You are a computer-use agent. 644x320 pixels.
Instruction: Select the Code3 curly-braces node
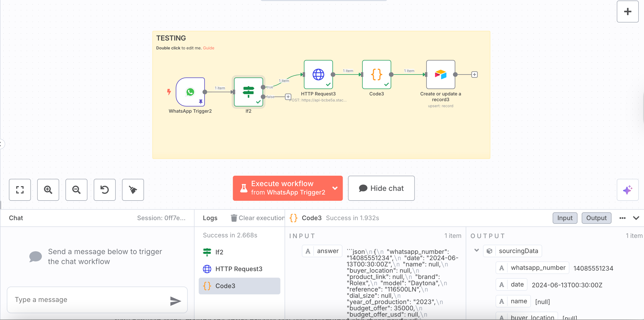[376, 75]
